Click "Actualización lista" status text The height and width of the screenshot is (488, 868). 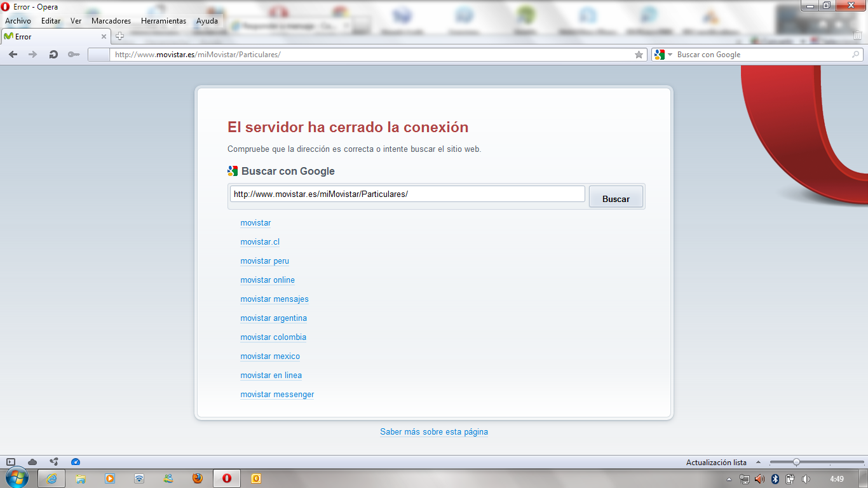[x=716, y=463]
